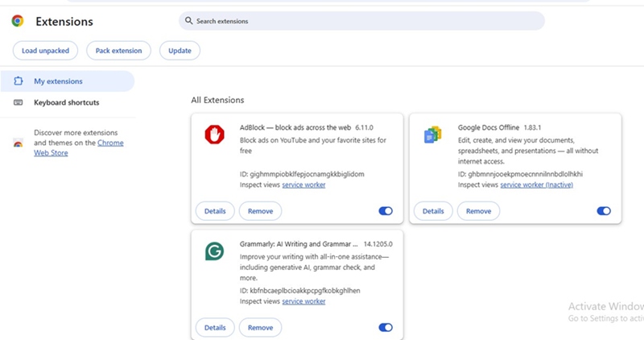The image size is (644, 340).
Task: Click the All Extensions heading
Action: click(217, 100)
